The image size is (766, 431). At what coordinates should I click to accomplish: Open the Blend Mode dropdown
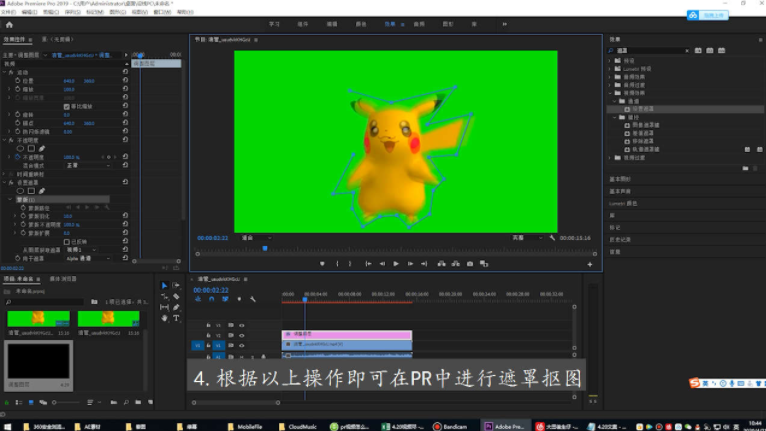88,166
